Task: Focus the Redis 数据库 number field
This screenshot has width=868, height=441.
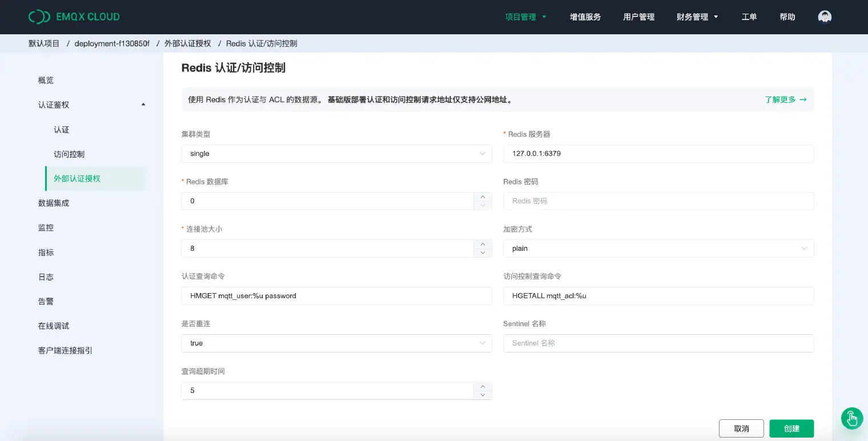Action: (x=328, y=201)
